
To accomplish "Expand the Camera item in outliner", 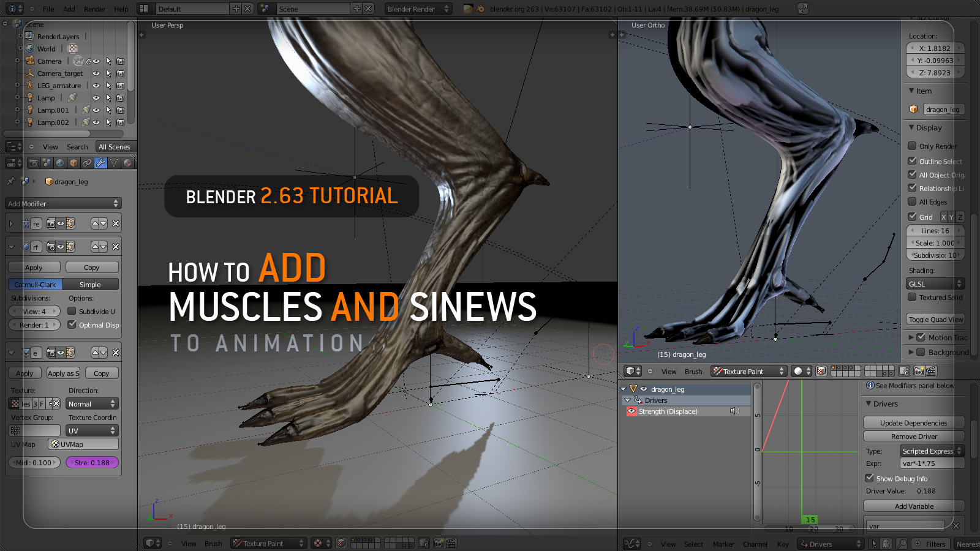I will coord(18,61).
